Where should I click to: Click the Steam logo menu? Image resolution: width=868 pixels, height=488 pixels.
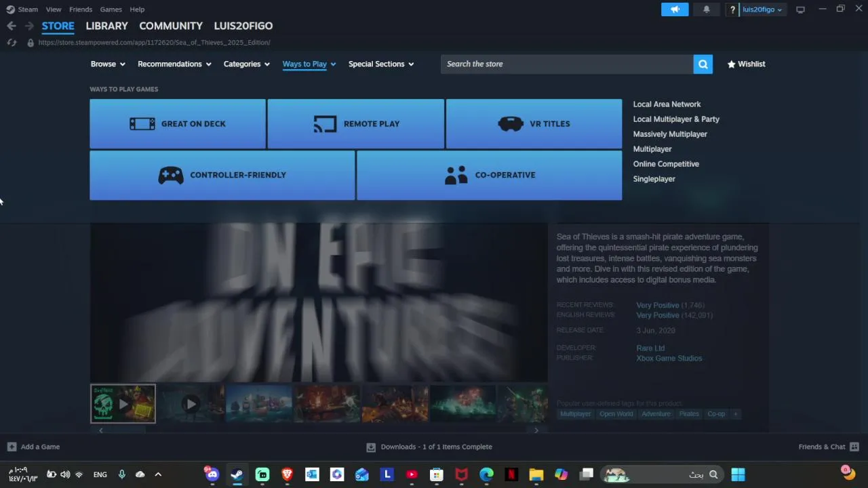[22, 9]
